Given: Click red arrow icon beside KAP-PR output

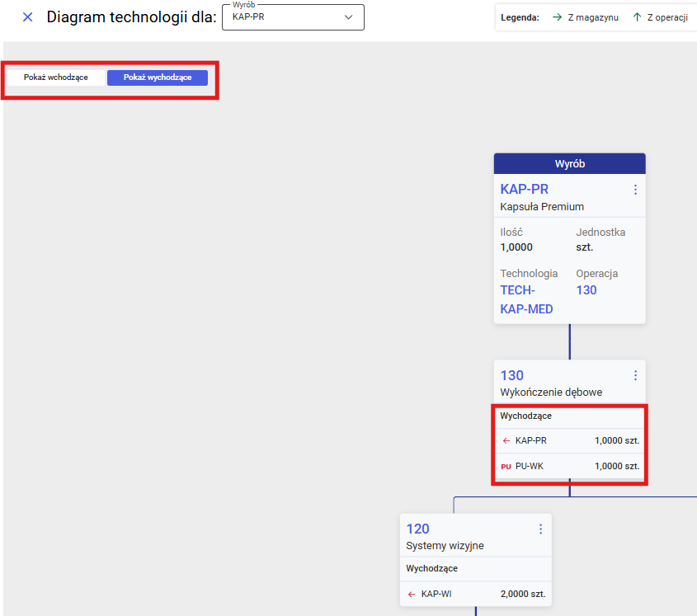Looking at the screenshot, I should [506, 440].
